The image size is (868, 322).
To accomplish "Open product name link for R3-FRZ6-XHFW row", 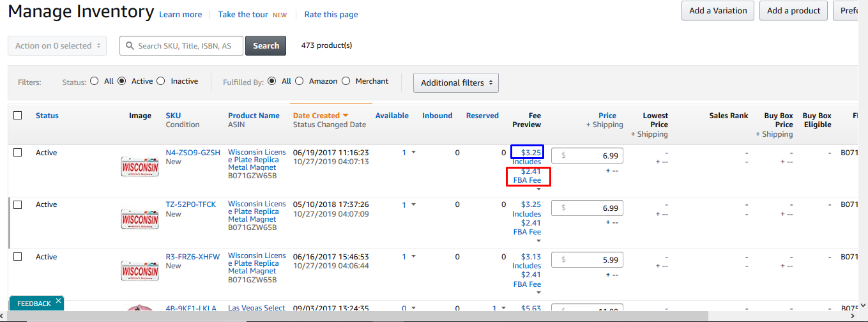I will 257,263.
